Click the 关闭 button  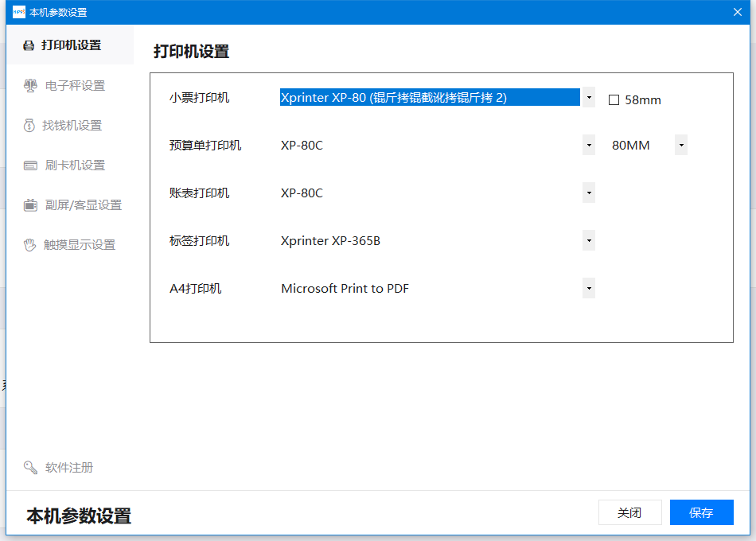click(629, 512)
